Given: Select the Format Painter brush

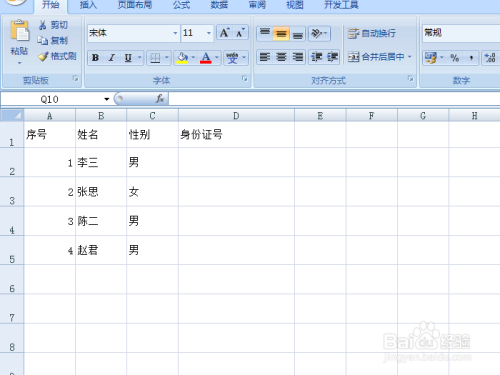Looking at the screenshot, I should (43, 56).
